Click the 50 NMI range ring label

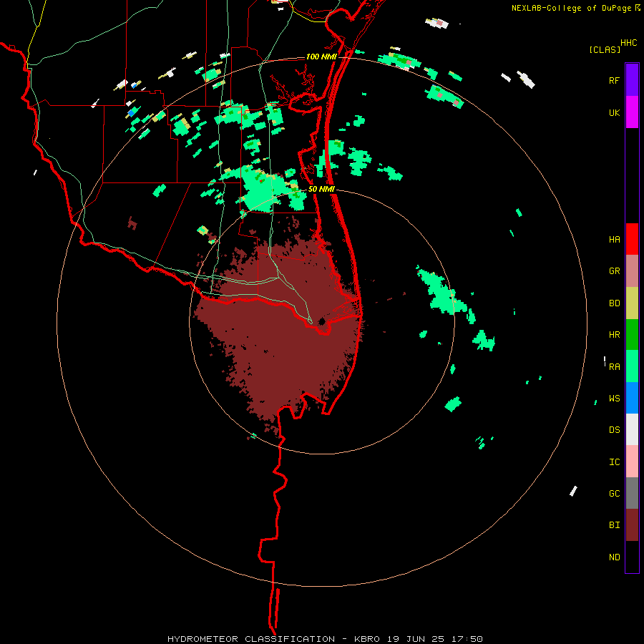click(321, 189)
